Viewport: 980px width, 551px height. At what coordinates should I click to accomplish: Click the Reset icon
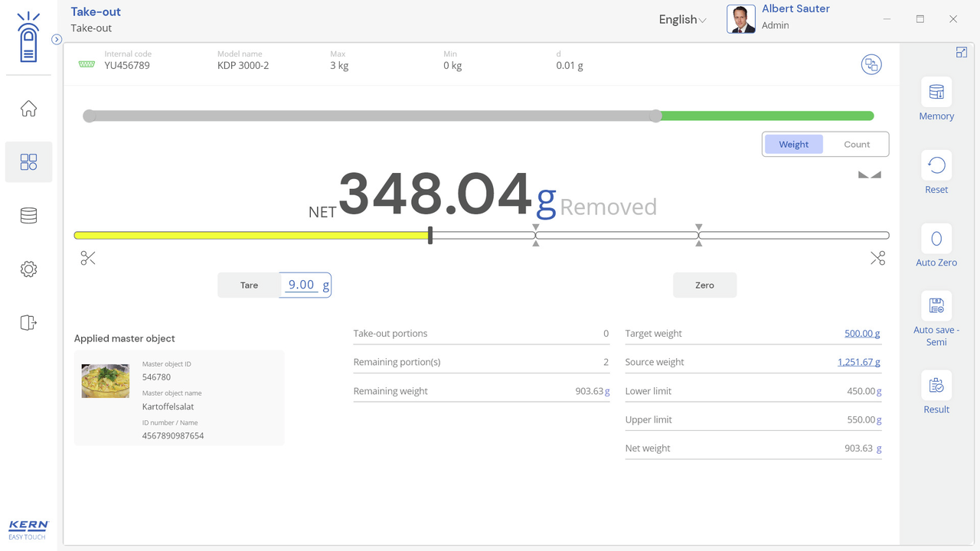pyautogui.click(x=936, y=165)
